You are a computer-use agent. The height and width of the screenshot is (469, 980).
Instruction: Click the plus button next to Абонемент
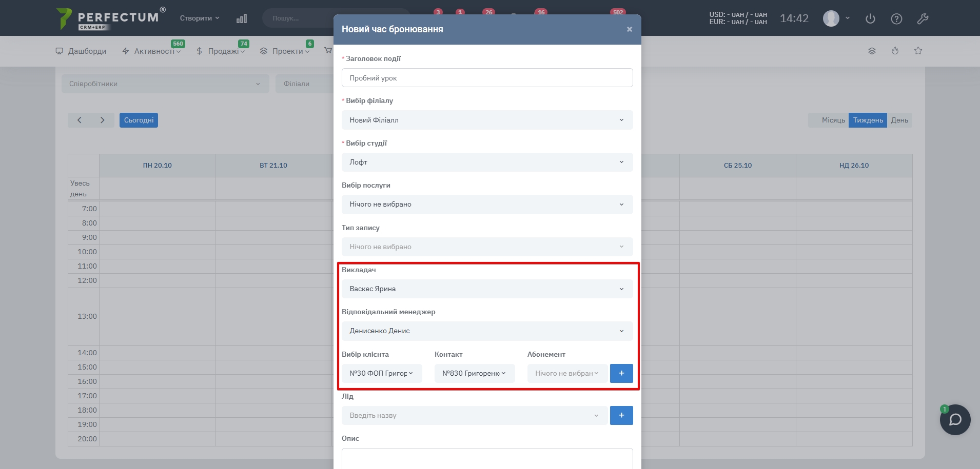621,373
